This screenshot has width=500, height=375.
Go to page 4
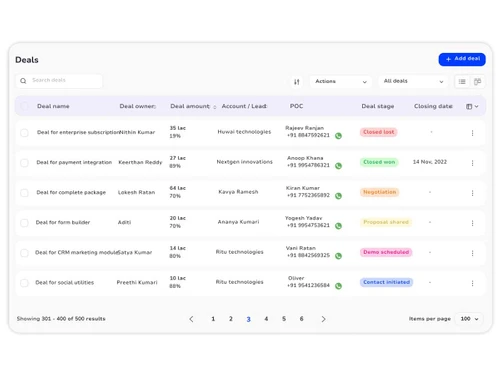click(x=266, y=319)
